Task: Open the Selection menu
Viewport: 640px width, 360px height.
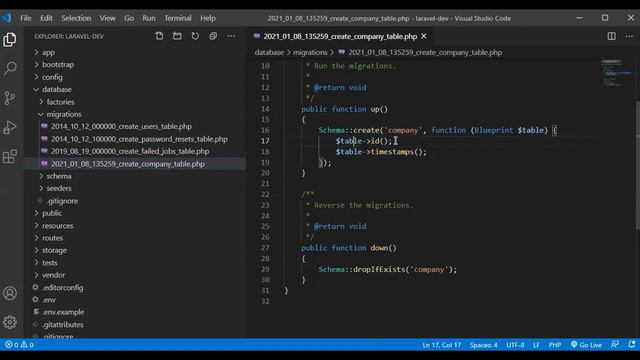Action: tap(76, 18)
